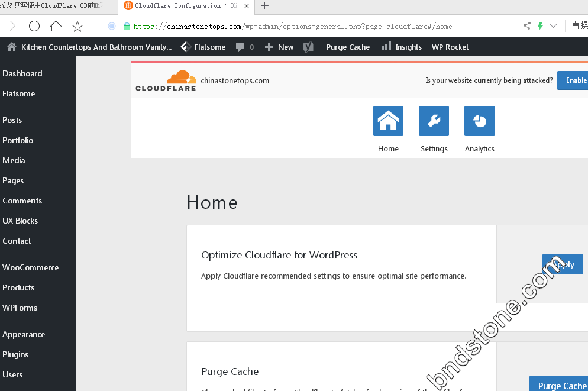The image size is (588, 391).
Task: Click the browser forward arrow
Action: pos(12,26)
